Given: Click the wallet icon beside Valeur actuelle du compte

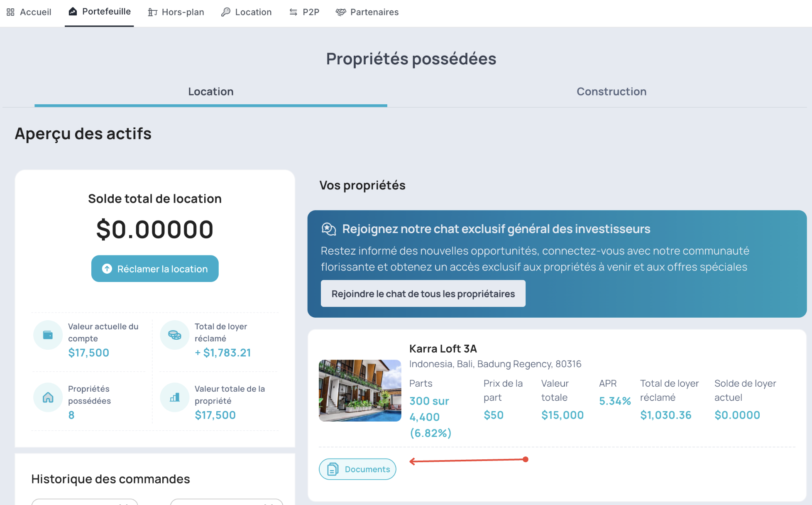Looking at the screenshot, I should tap(48, 335).
